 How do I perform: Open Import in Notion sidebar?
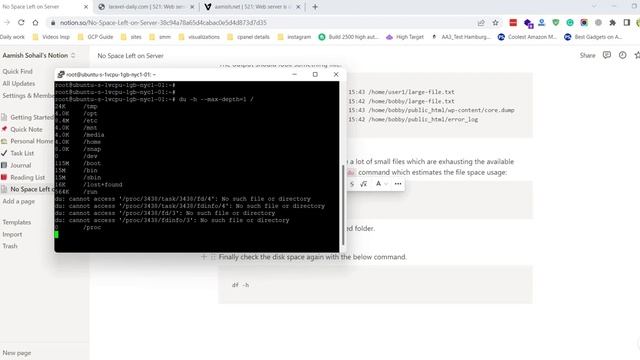pyautogui.click(x=12, y=235)
